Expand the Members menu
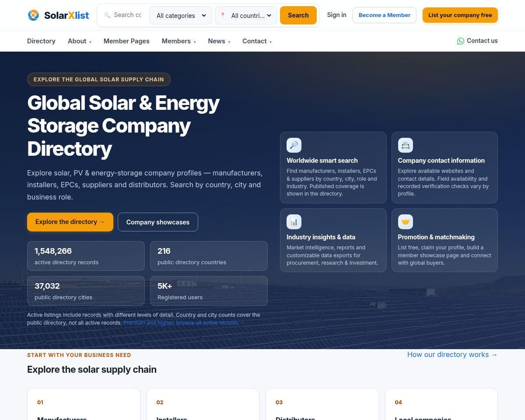525x420 pixels. pyautogui.click(x=179, y=41)
